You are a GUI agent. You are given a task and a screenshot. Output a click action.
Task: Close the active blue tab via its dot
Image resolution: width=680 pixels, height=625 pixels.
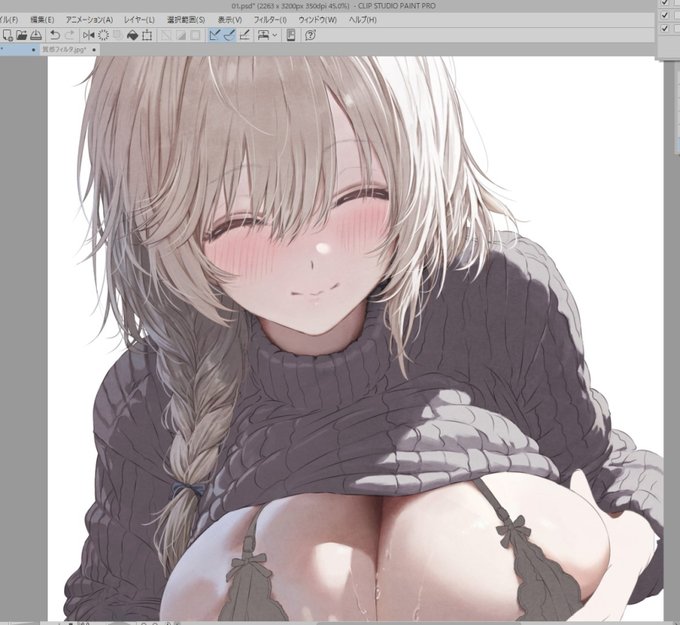(34, 49)
